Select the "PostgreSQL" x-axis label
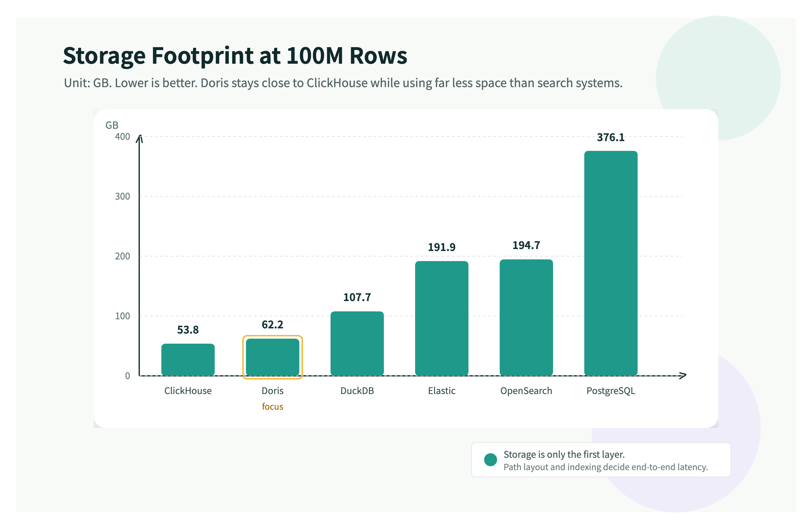The image size is (812, 528). pos(611,390)
